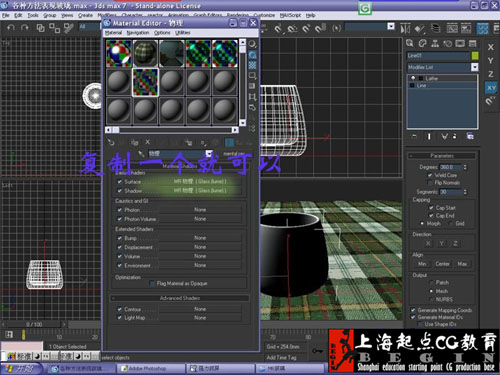Click the Align tool icon
The image size is (500, 375).
pos(420,29)
